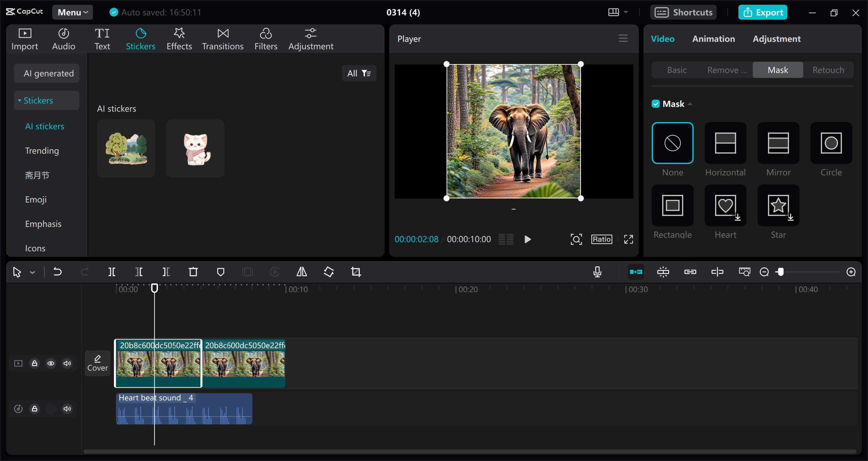The width and height of the screenshot is (868, 461).
Task: Toggle auto-snap in the timeline toolbar
Action: (x=636, y=272)
